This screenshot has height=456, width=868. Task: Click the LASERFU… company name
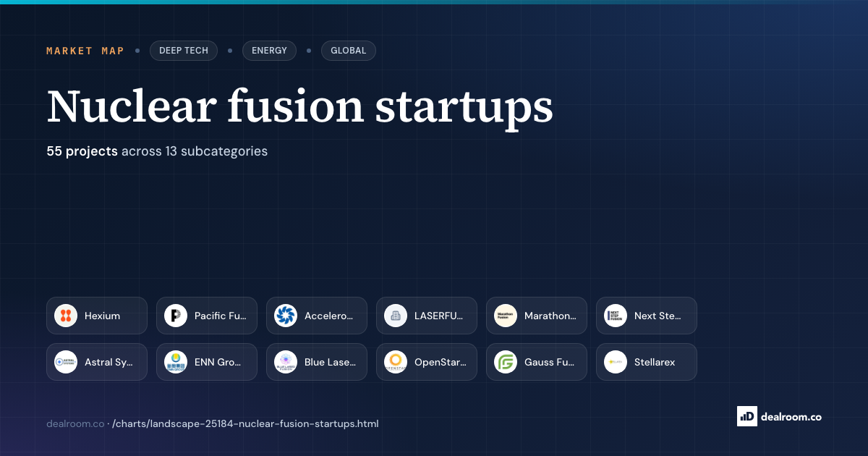[x=440, y=316]
